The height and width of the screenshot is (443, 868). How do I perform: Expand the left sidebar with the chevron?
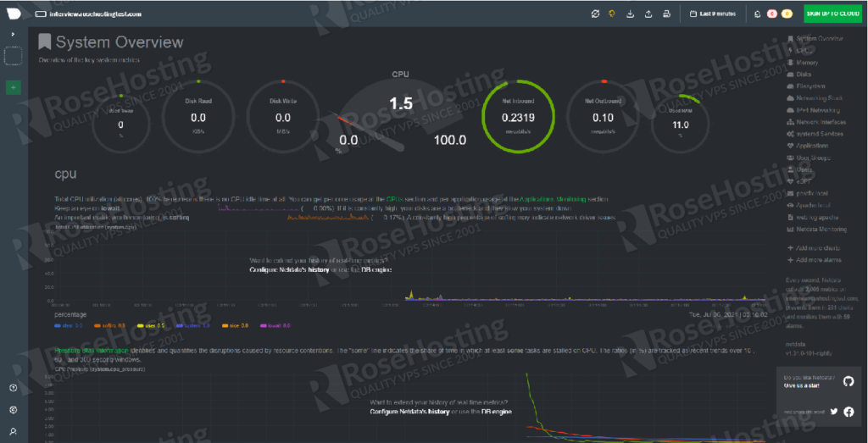[14, 34]
